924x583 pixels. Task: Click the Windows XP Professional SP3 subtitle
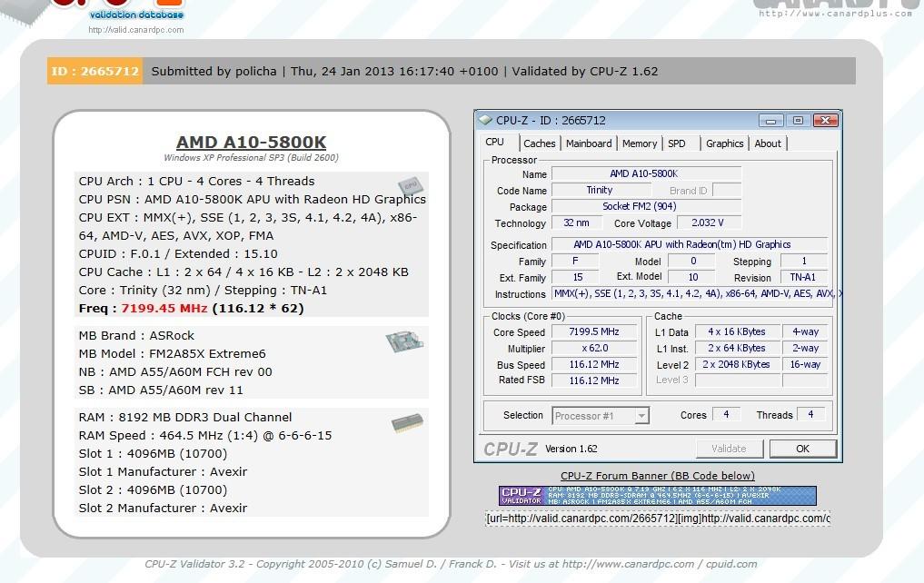[251, 158]
